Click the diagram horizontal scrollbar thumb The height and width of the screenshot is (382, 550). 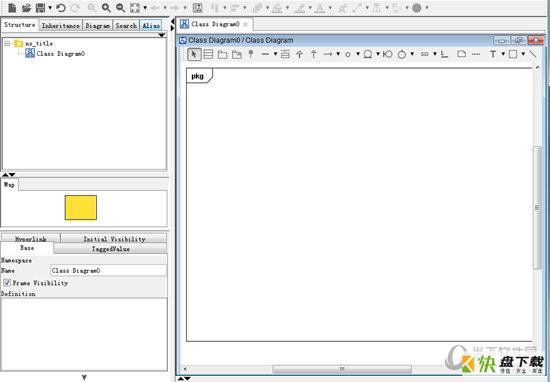[342, 369]
